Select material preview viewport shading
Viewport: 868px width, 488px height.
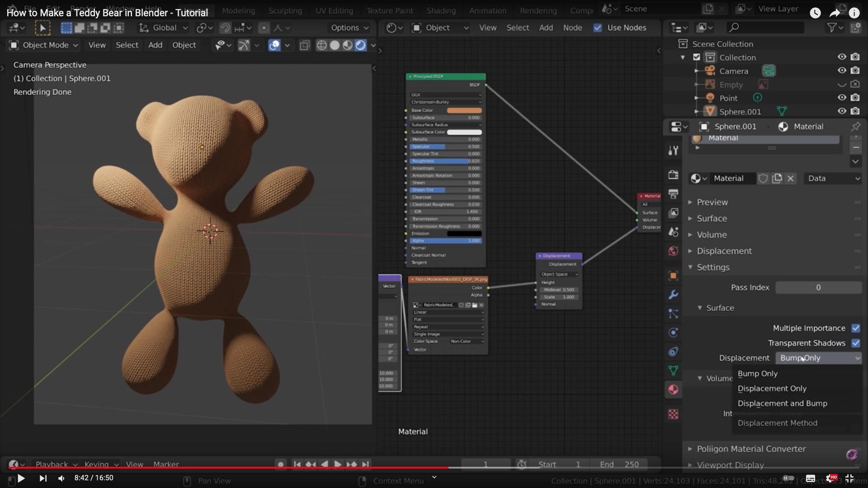pyautogui.click(x=347, y=45)
